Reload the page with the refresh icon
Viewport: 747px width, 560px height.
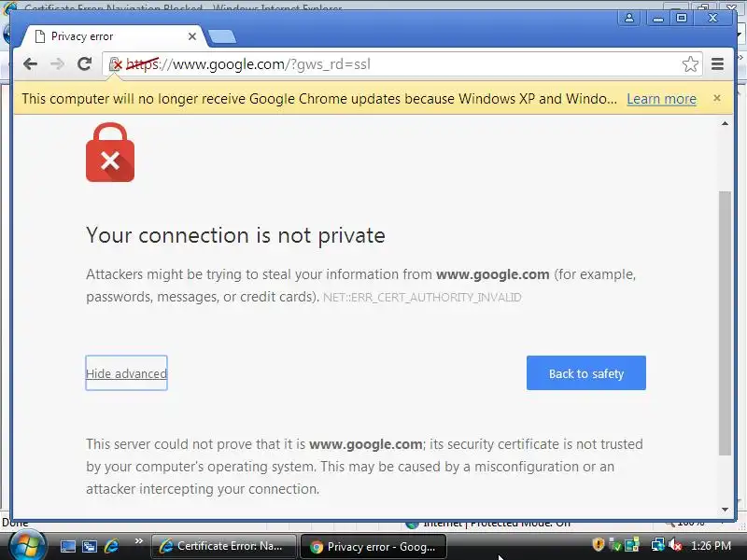[85, 63]
